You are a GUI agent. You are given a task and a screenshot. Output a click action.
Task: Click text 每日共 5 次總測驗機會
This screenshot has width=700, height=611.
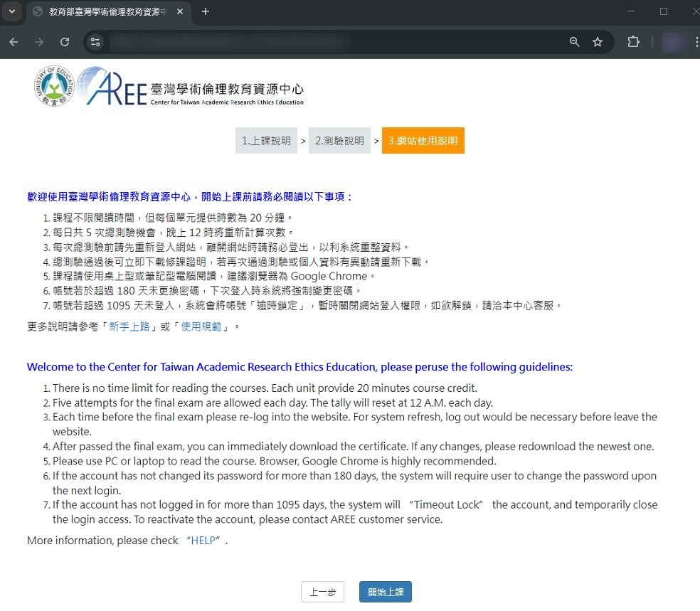point(104,233)
